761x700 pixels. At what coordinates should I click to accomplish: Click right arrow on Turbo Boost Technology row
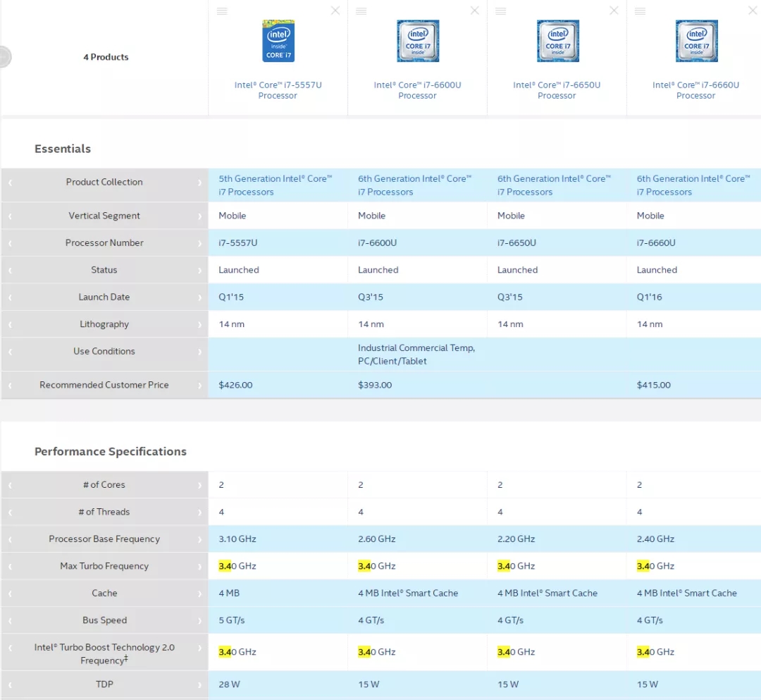[x=199, y=648]
